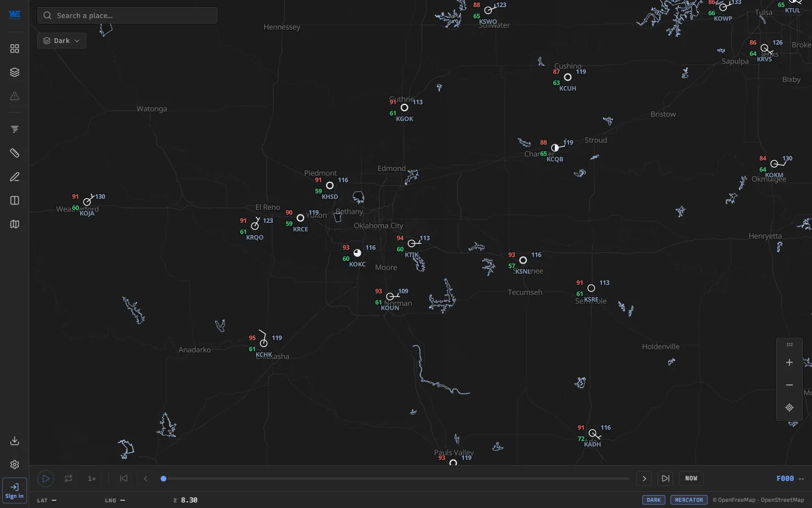Screen dimensions: 812x508
Task: Open the map layers panel
Action: click(15, 73)
